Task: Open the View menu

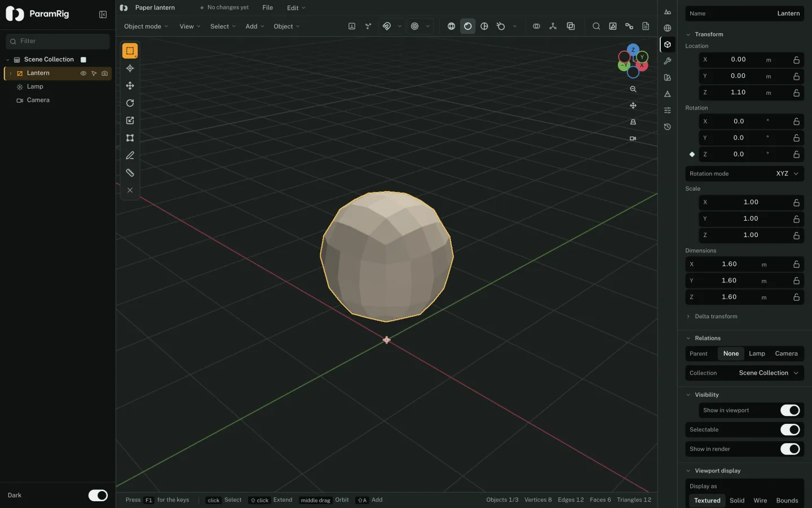Action: (x=190, y=27)
